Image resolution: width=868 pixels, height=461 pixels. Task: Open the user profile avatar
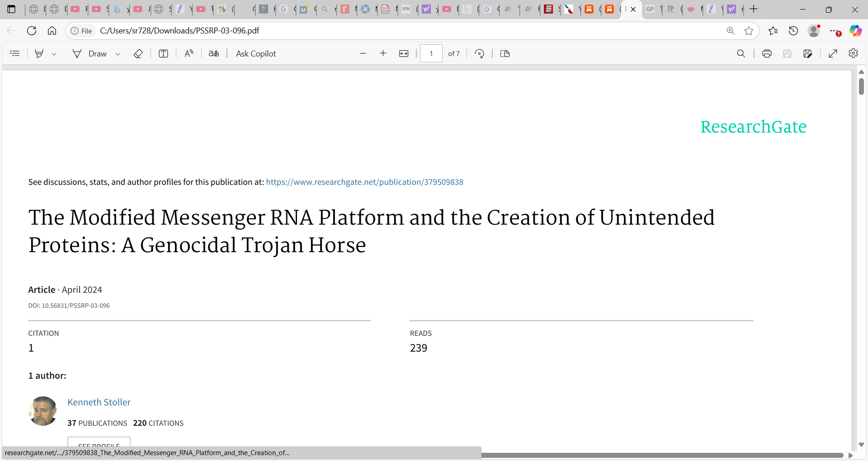[x=814, y=31]
